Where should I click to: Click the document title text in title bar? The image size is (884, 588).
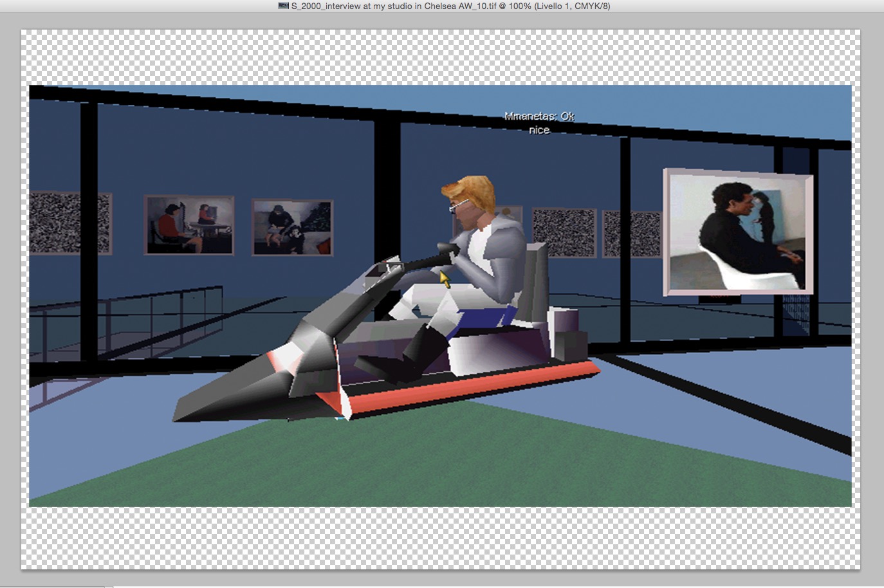tap(450, 6)
